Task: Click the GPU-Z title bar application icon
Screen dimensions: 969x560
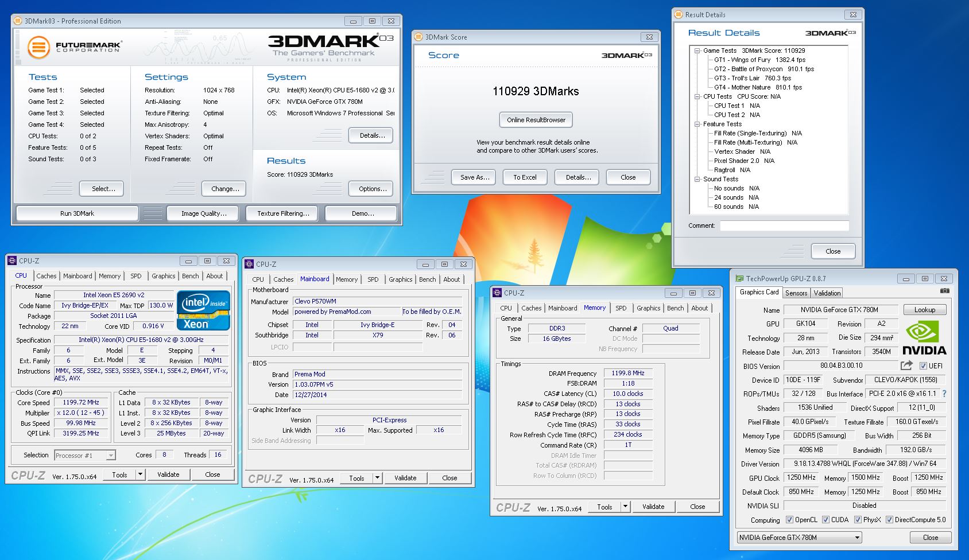Action: pos(740,278)
